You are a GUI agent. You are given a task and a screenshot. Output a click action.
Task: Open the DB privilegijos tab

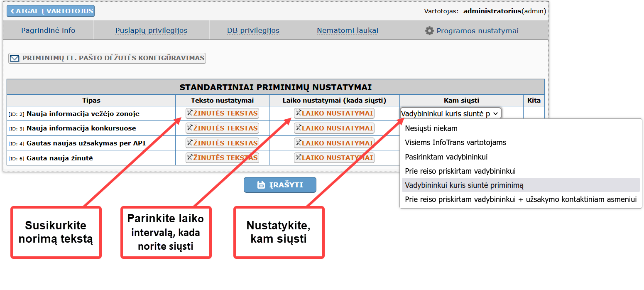[253, 30]
